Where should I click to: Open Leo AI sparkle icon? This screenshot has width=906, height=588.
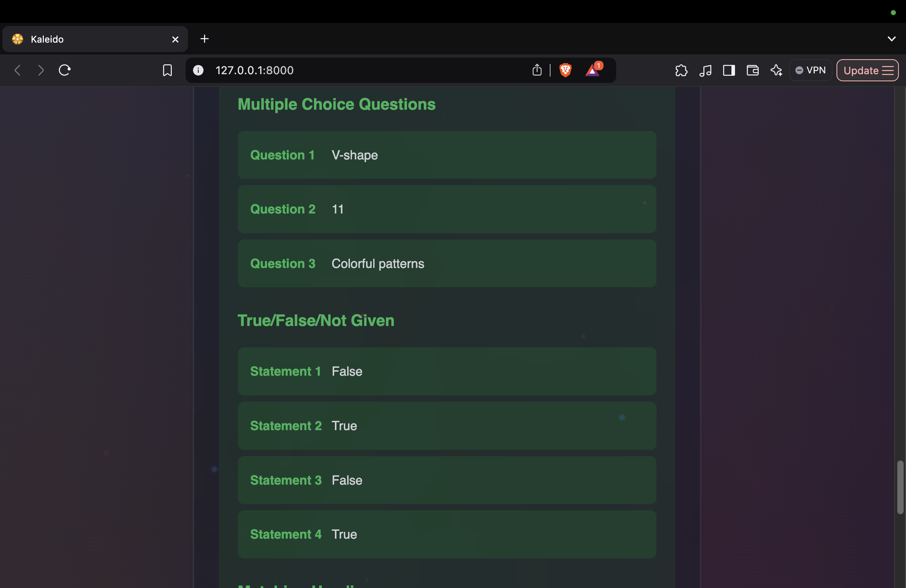point(776,70)
